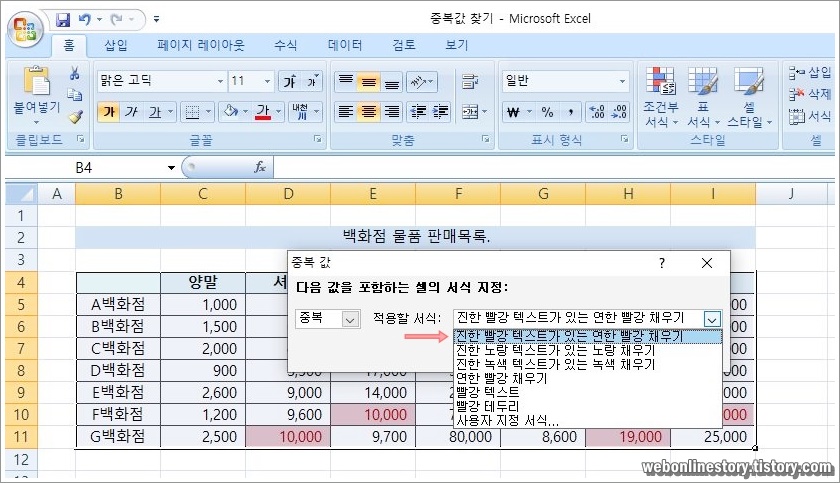Select 진한 녹색 텍스트가 있는 녹색 채우기
This screenshot has height=483, width=840.
(x=588, y=364)
